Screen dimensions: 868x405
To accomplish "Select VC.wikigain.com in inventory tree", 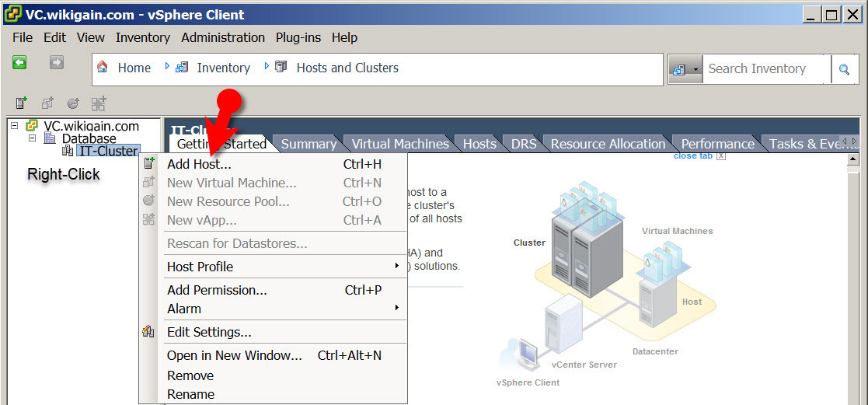I will (92, 126).
